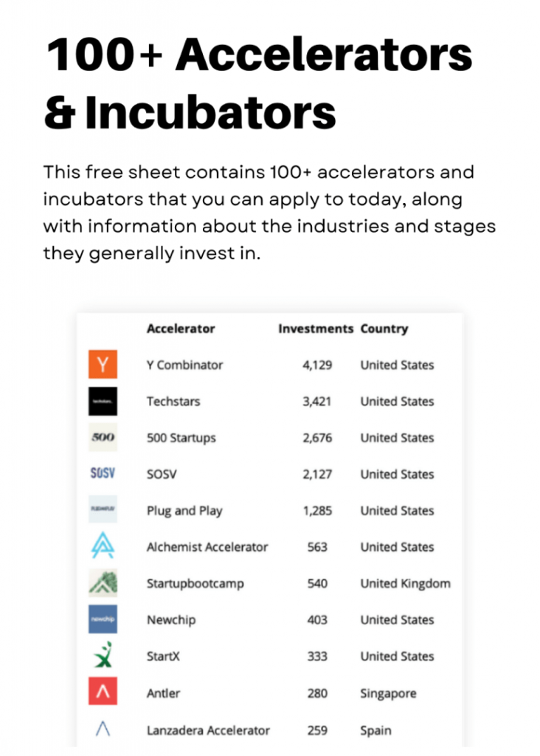Image resolution: width=540 pixels, height=756 pixels.
Task: Click the Plug and Play logo
Action: pos(103,509)
